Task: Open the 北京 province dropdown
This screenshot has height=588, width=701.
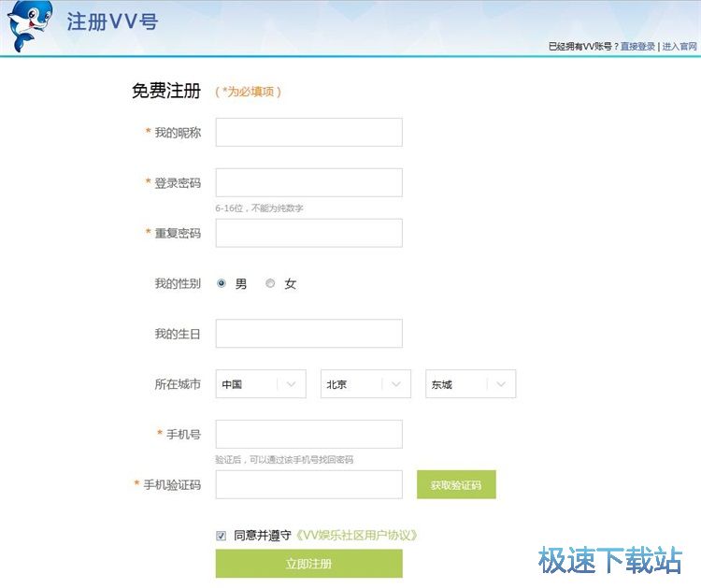Action: click(x=365, y=384)
